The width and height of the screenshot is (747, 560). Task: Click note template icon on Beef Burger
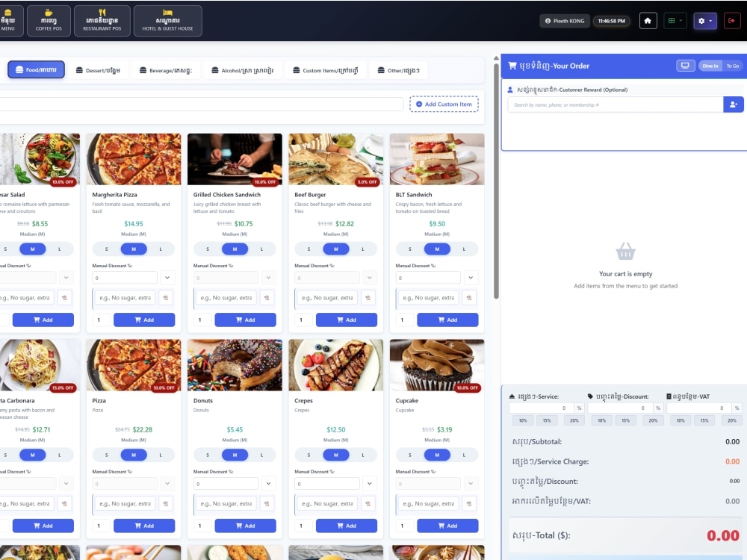(368, 298)
